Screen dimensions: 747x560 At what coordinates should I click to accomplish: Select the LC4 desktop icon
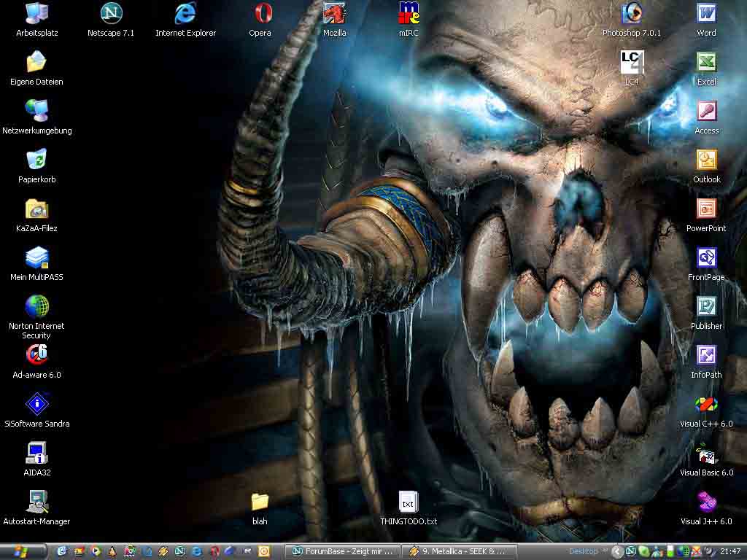pos(632,69)
